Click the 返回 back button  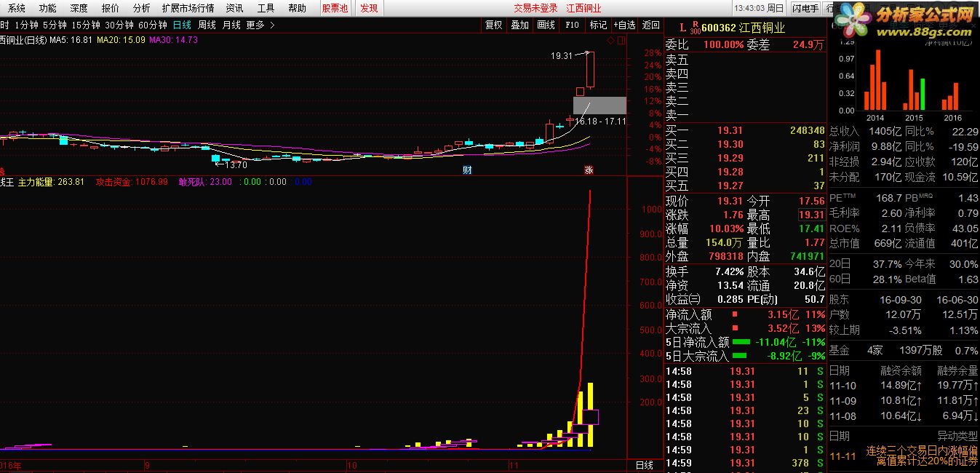[650, 25]
